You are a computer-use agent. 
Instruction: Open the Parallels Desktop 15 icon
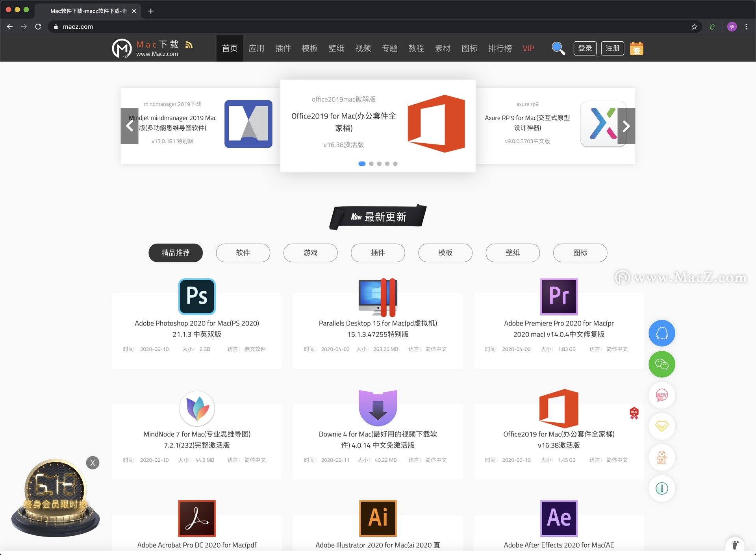[378, 297]
